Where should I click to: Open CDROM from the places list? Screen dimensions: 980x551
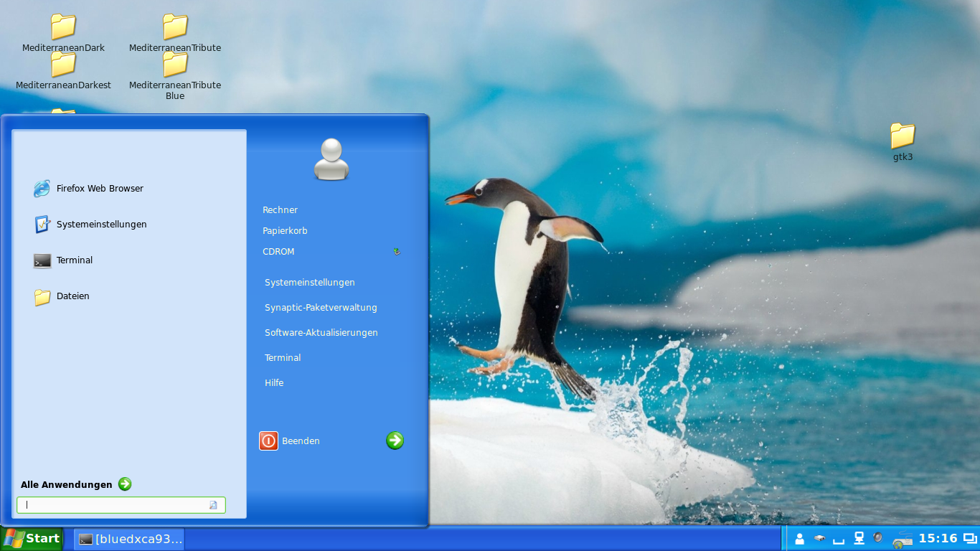click(278, 252)
